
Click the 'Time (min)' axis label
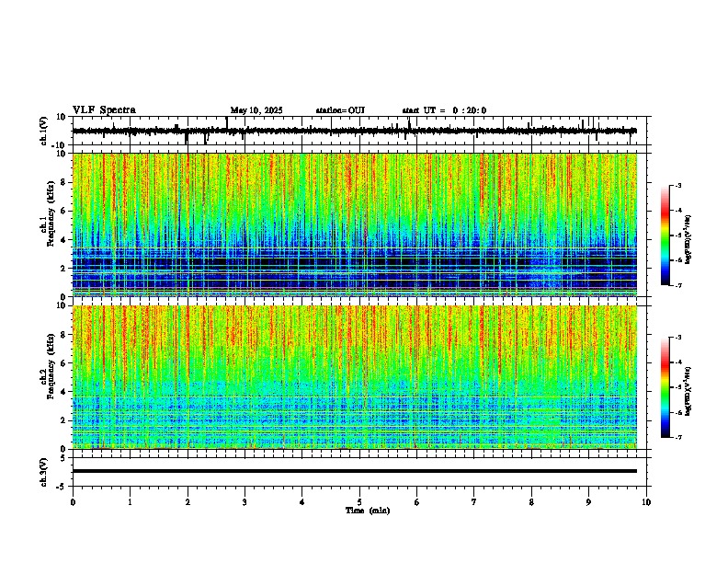coord(368,511)
